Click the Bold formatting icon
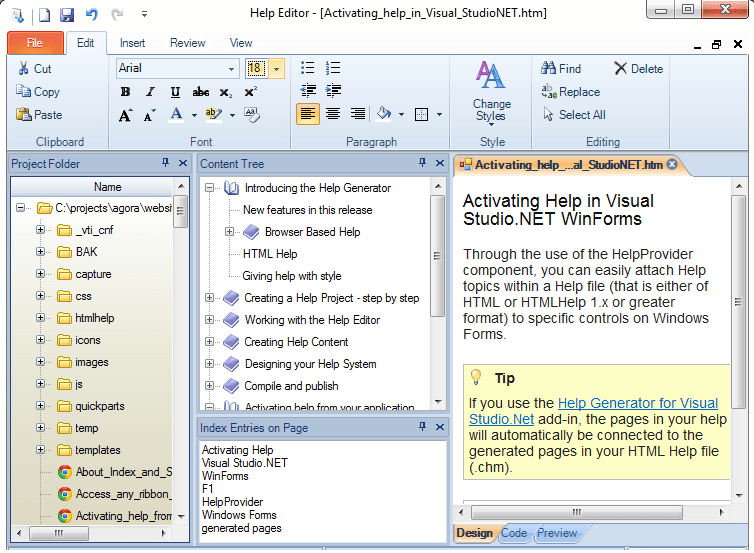 (x=126, y=92)
